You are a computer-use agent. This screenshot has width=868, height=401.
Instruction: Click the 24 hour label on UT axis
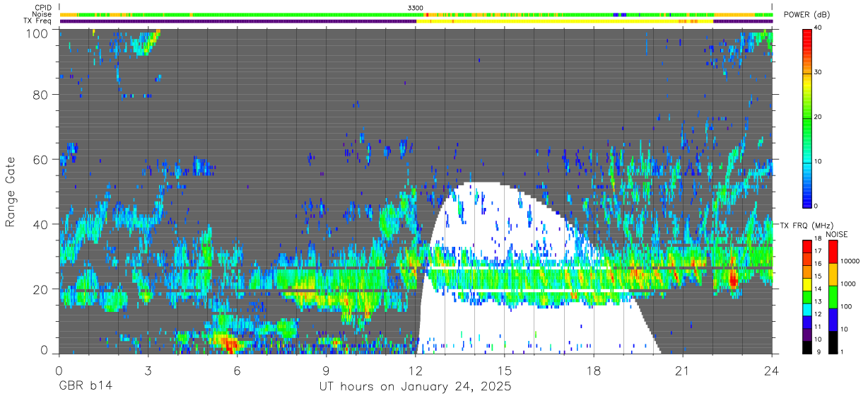pos(771,371)
